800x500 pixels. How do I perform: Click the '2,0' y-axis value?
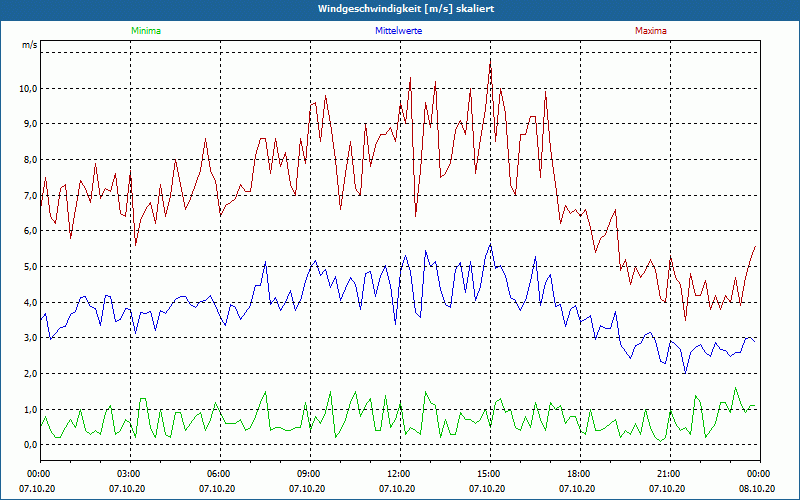pos(30,373)
